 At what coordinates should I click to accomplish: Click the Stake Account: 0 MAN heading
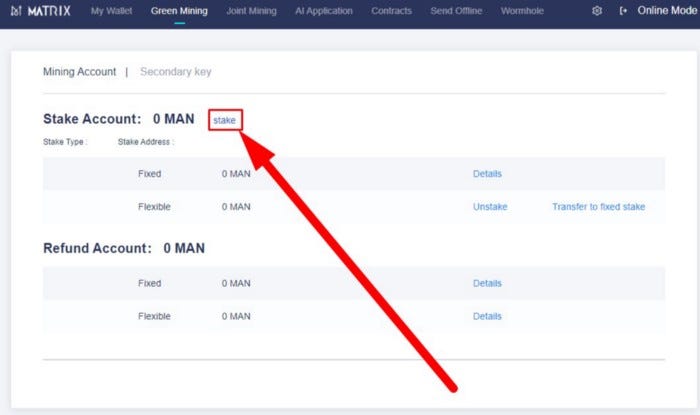point(119,119)
